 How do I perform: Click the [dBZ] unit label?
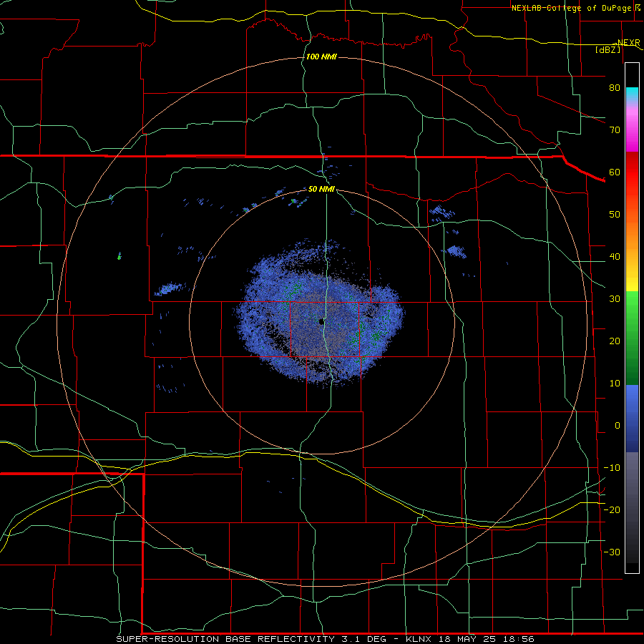click(x=608, y=49)
